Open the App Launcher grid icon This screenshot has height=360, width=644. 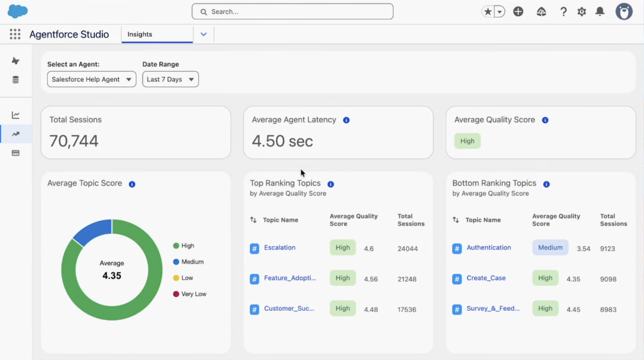(15, 34)
